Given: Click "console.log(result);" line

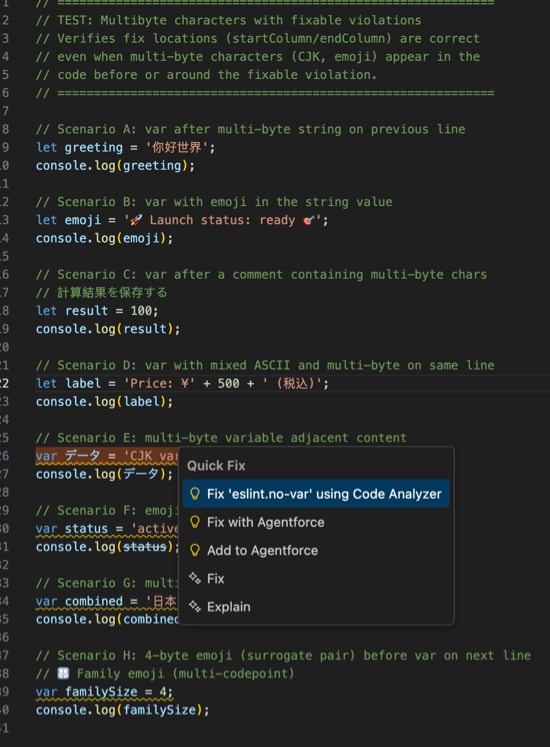Looking at the screenshot, I should point(108,329).
